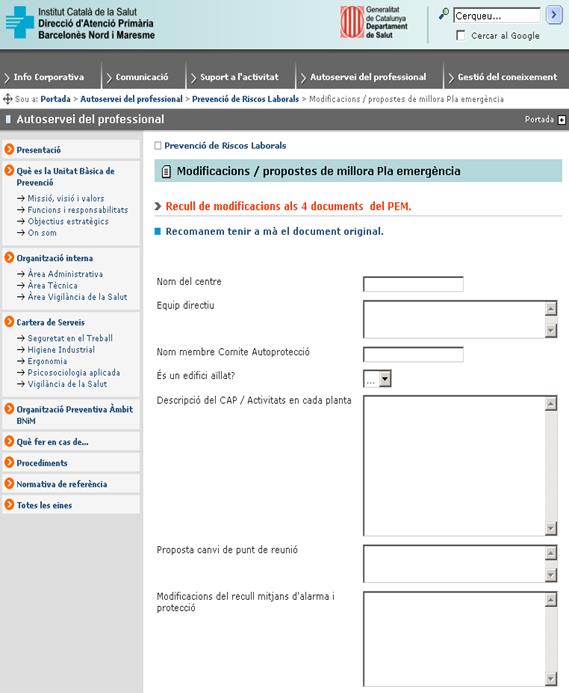Click Prevenció de Riscos Laborals heading link
The image size is (569, 693).
point(225,146)
